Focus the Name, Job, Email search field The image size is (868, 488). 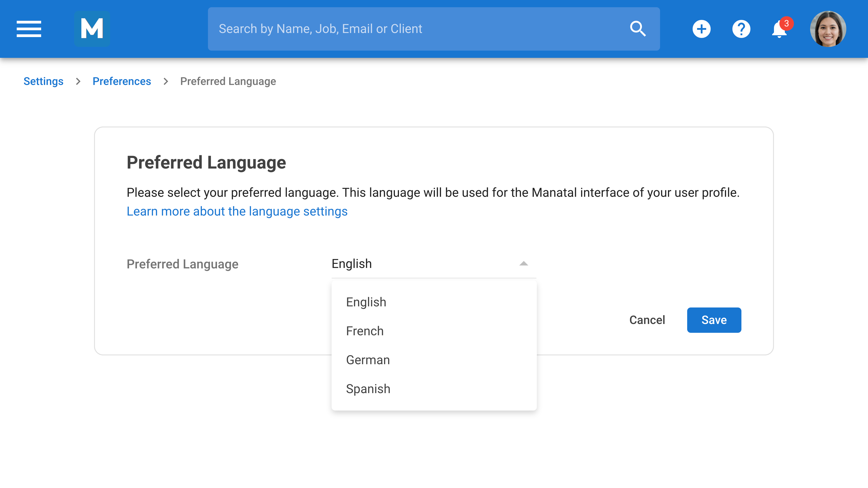418,29
